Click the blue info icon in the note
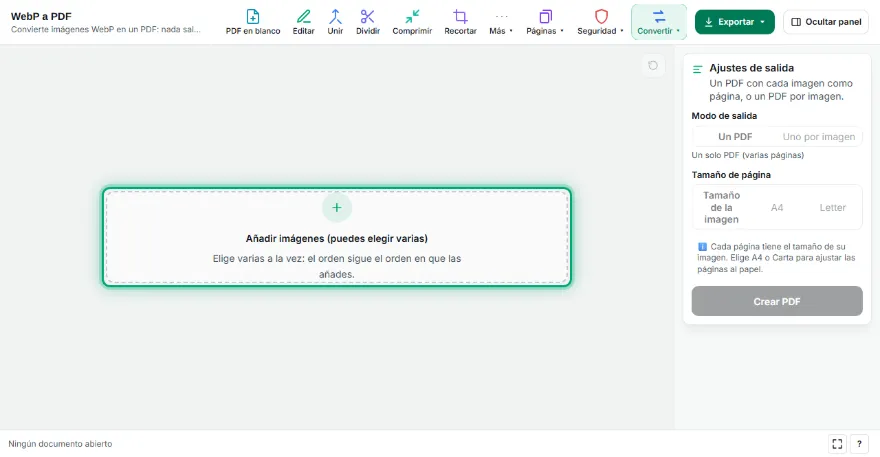Viewport: 880px width, 457px height. 702,246
